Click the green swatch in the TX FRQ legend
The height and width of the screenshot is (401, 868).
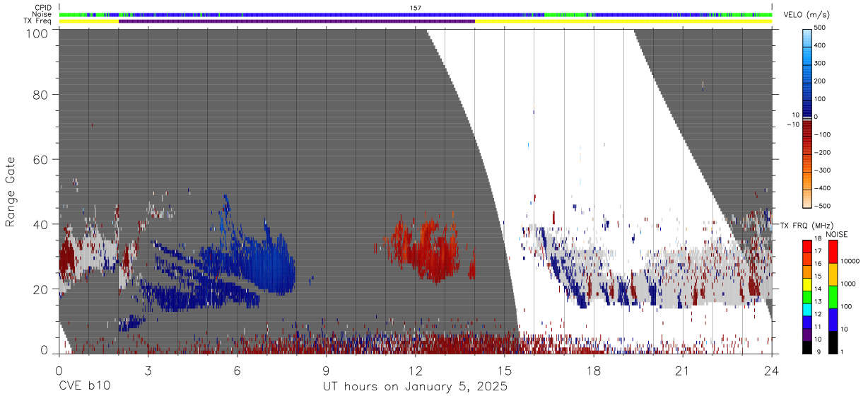[807, 296]
